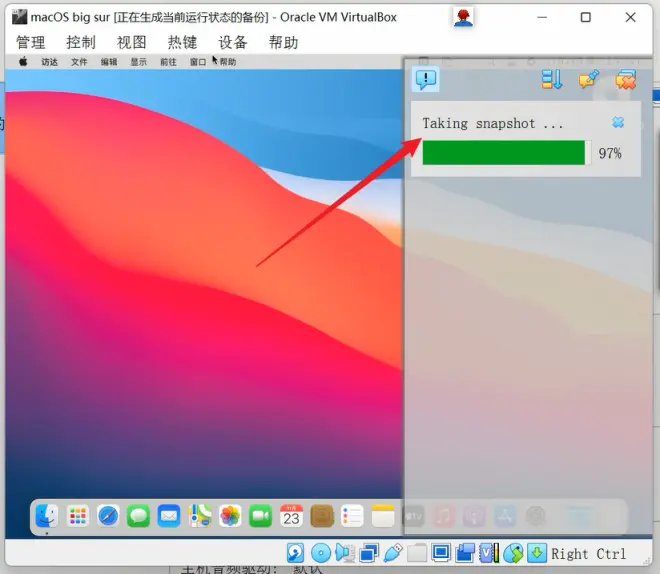Open the guest 前往 menu

[x=168, y=62]
